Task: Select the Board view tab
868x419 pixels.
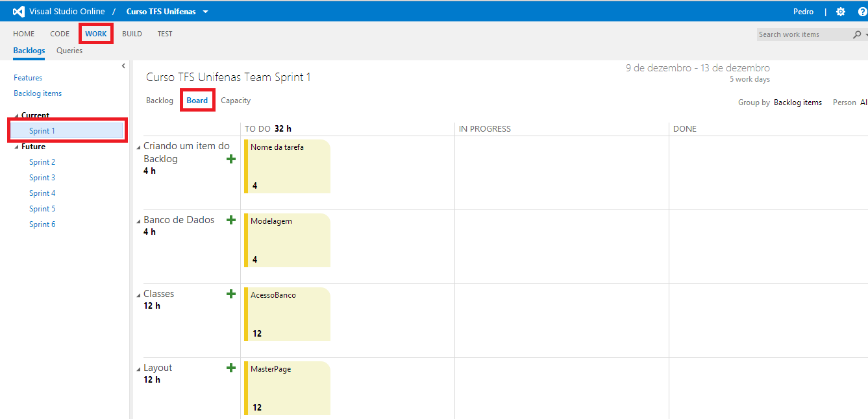Action: pos(197,101)
